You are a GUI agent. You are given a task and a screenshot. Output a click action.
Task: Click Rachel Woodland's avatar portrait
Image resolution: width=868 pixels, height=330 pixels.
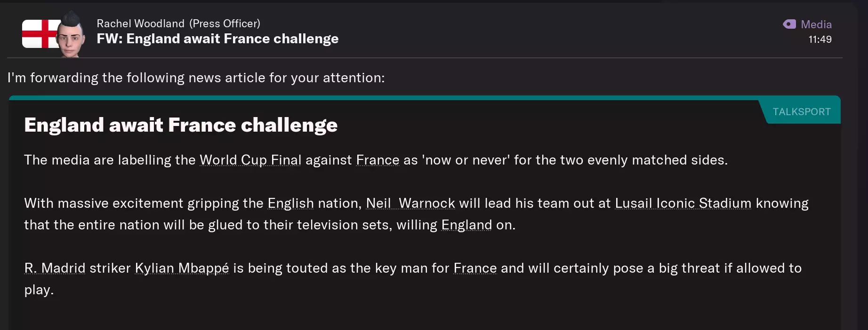(71, 35)
